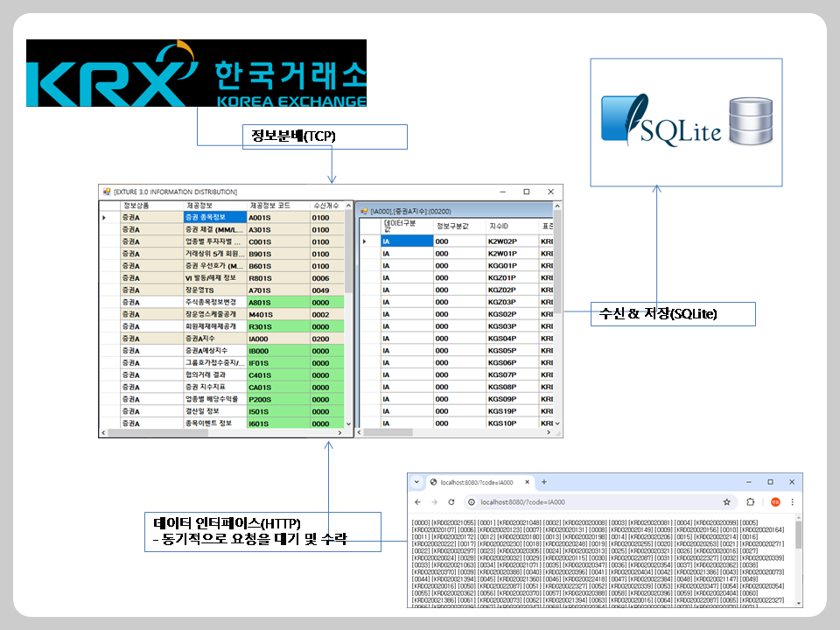Select the IB000 code cell

[x=278, y=351]
